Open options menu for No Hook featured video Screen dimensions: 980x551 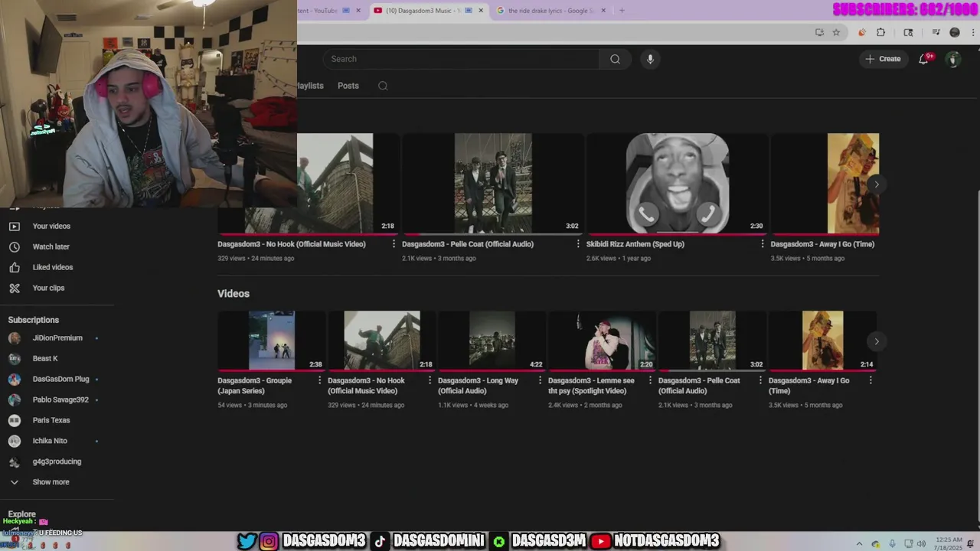click(394, 244)
